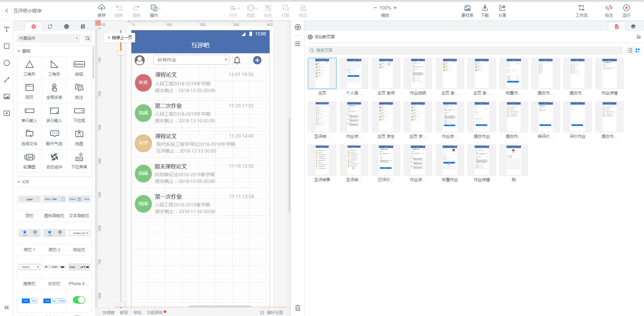Click the 搜索页面 search field
The width and height of the screenshot is (644, 316).
pyautogui.click(x=465, y=50)
